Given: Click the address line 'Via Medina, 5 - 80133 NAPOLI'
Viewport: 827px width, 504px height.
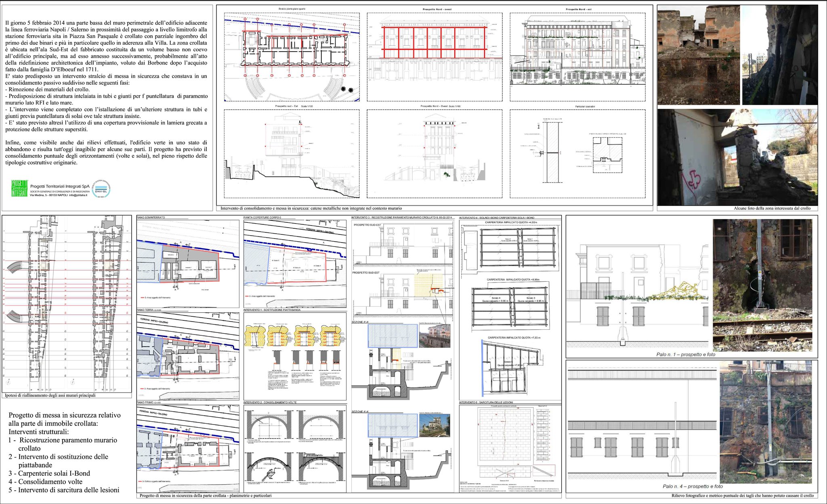Looking at the screenshot, I should pos(49,195).
